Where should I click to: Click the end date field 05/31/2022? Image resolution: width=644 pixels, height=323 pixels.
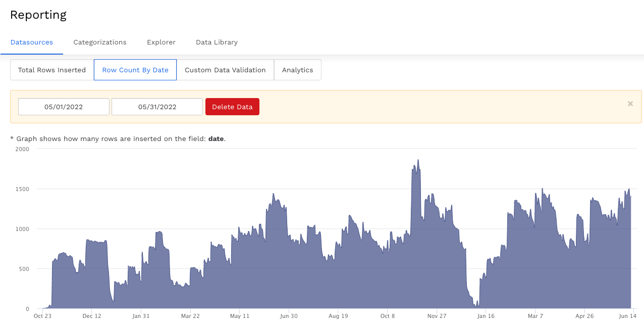[x=157, y=107]
